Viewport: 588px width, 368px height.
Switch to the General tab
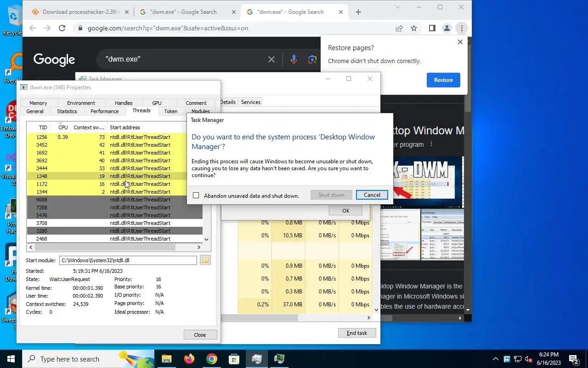pyautogui.click(x=35, y=111)
